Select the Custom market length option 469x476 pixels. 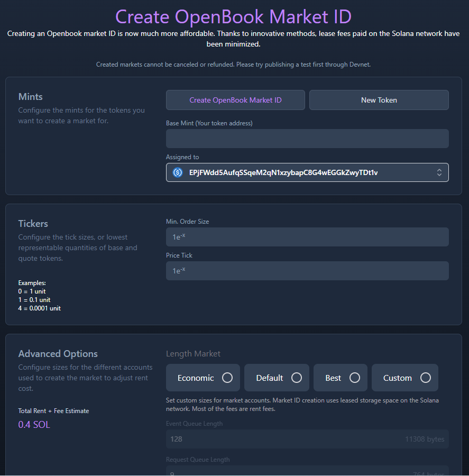pos(404,378)
